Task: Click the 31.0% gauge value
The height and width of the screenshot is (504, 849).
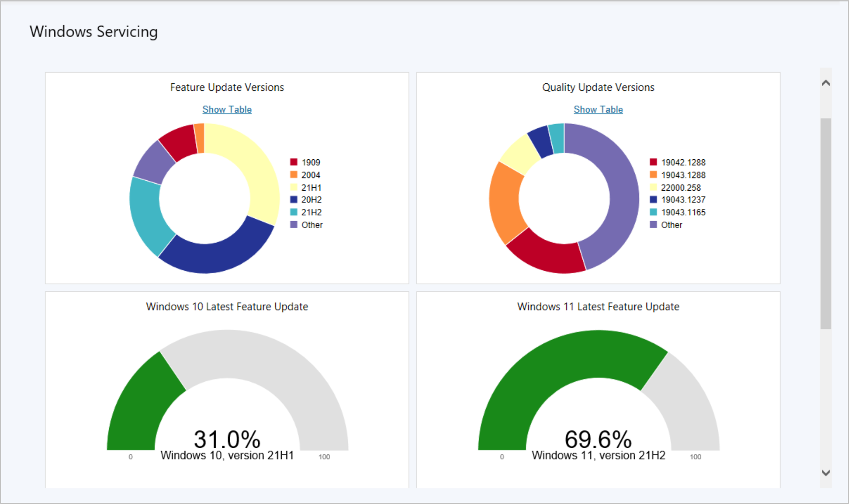Action: 227,439
